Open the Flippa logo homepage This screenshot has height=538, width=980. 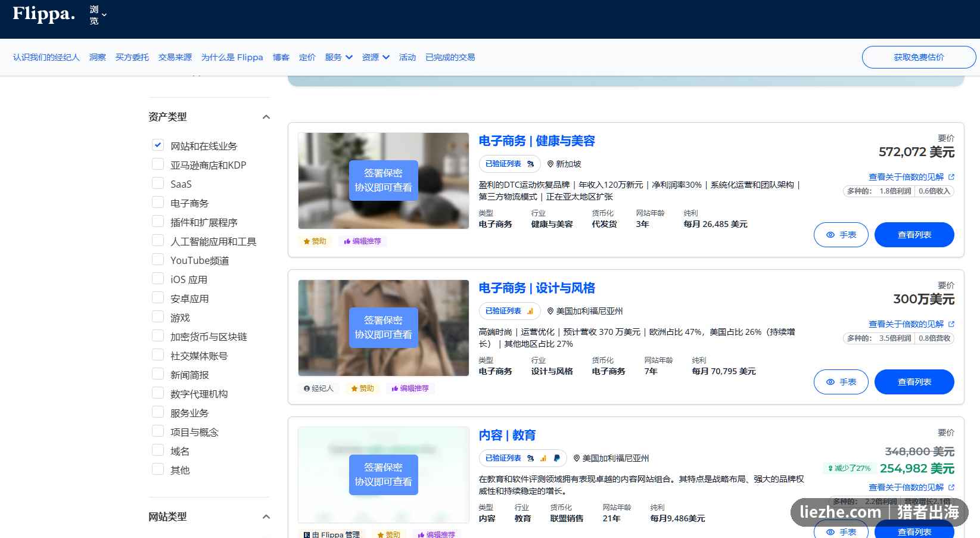[43, 14]
